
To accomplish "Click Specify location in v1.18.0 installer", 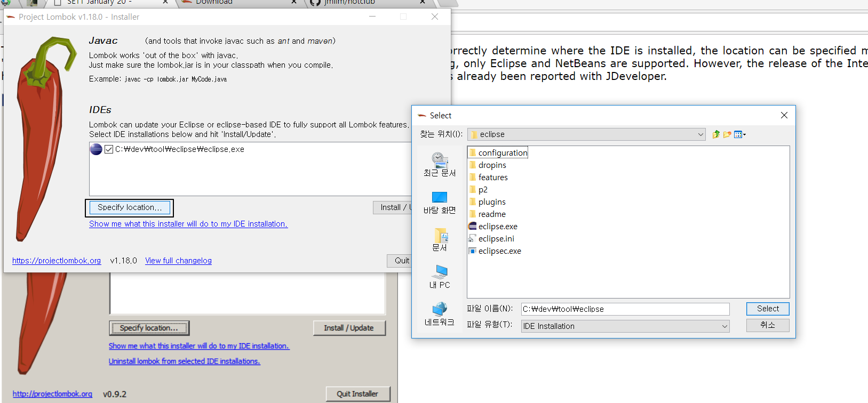I will coord(130,207).
